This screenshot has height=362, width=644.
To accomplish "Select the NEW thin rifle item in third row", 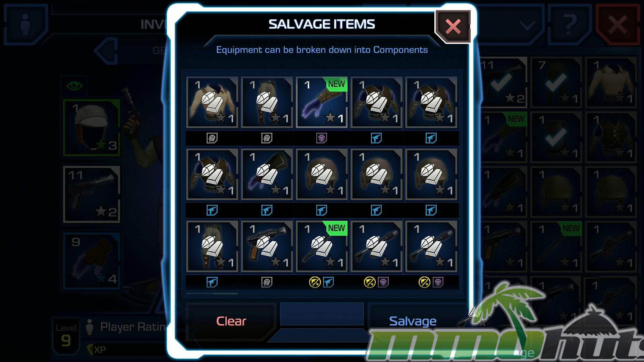I will 322,246.
